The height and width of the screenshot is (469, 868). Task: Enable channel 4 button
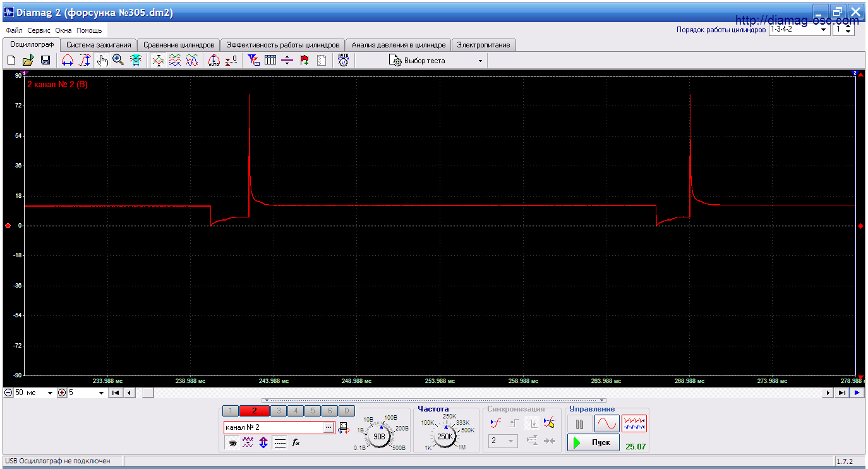coord(296,411)
